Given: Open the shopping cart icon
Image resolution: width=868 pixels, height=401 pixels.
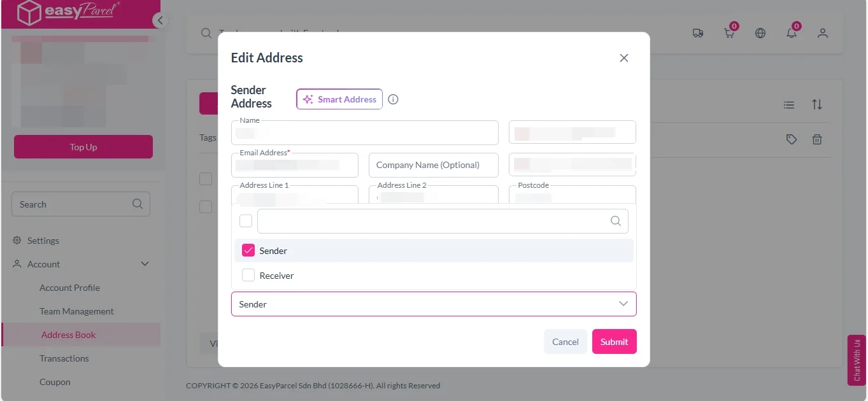Looking at the screenshot, I should click(729, 33).
